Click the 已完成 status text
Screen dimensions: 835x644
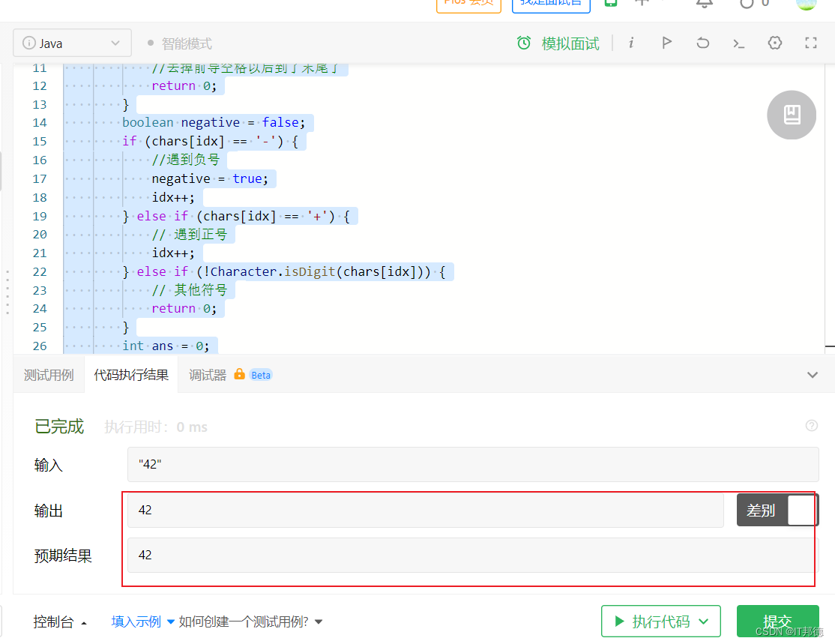59,427
